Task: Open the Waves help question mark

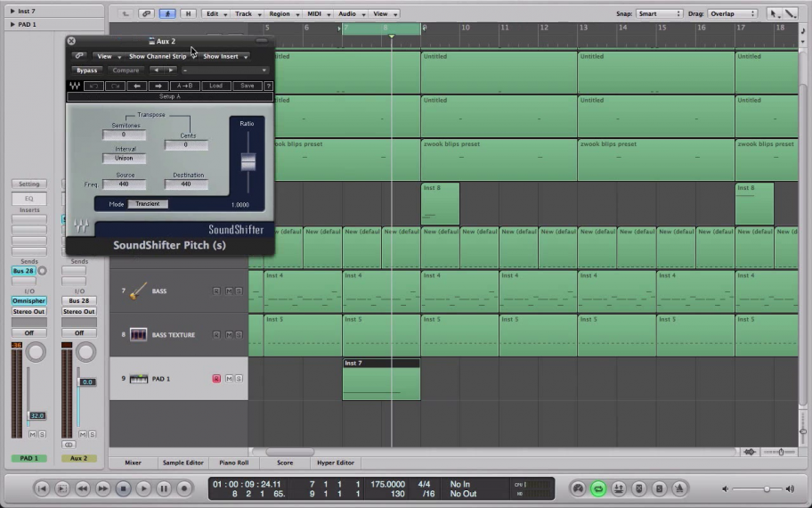Action: 268,86
